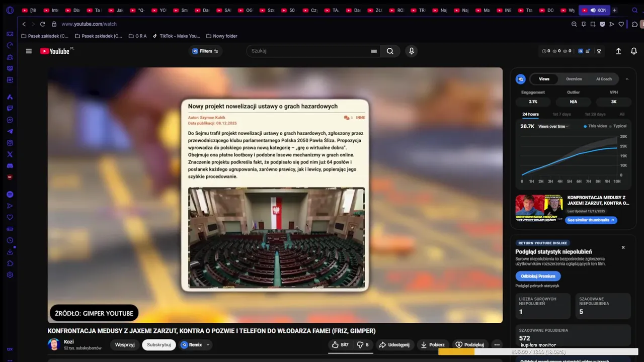Open more actions three-dots menu
Viewport: 644px width, 362px height.
pos(497,344)
